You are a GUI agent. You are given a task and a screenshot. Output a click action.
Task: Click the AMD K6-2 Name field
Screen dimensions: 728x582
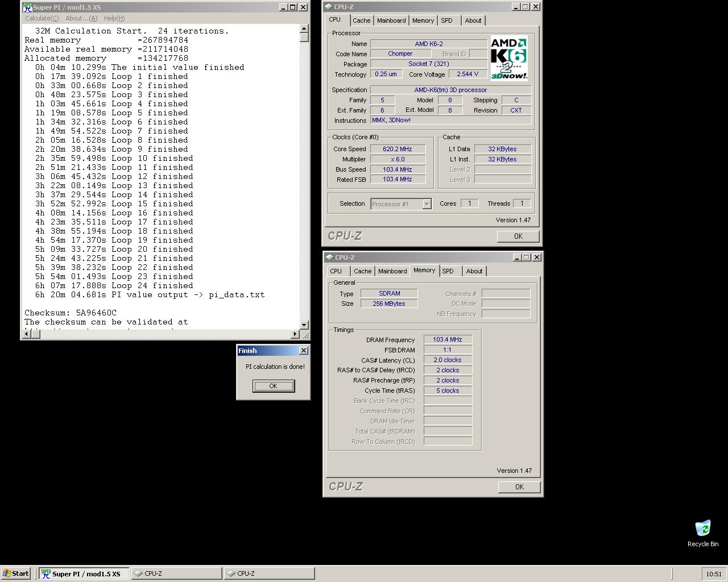(429, 44)
